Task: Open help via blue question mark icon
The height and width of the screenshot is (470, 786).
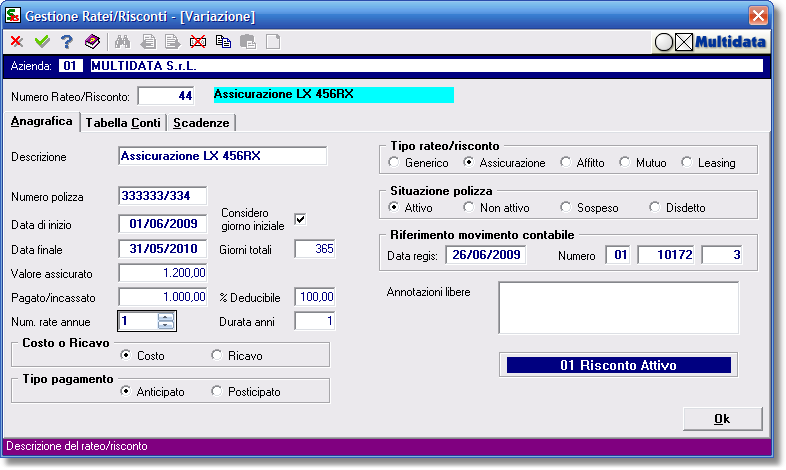Action: pos(67,42)
